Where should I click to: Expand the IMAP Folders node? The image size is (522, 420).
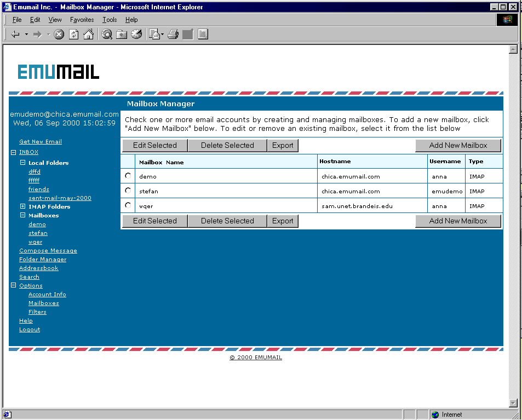[22, 206]
